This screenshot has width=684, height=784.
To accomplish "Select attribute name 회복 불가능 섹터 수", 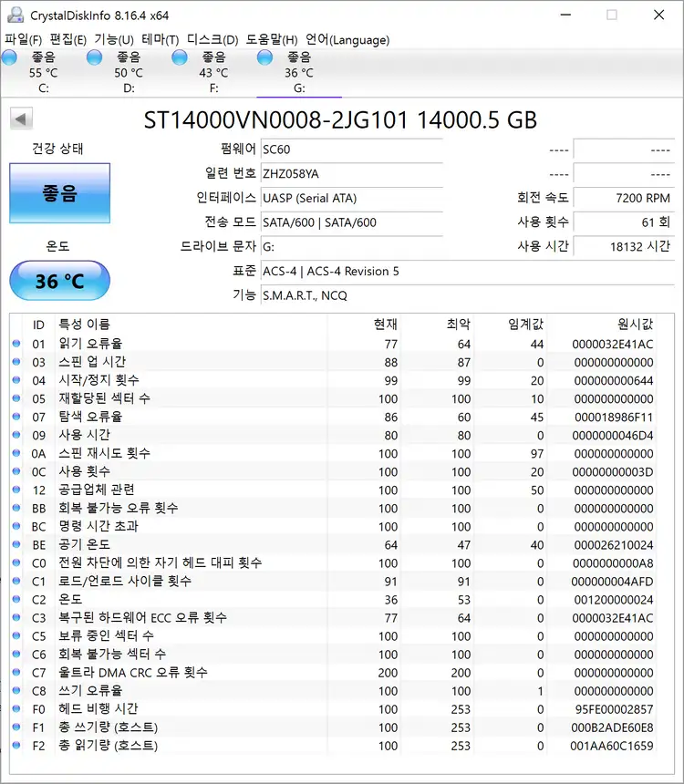I will point(112,654).
